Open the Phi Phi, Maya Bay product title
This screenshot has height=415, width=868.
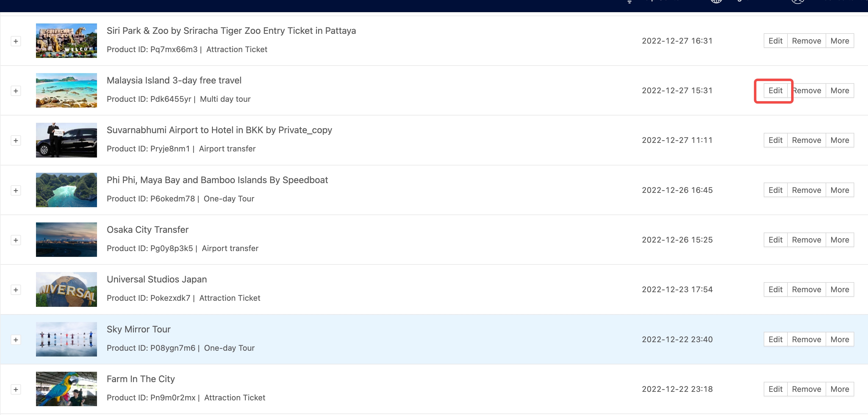click(x=217, y=180)
